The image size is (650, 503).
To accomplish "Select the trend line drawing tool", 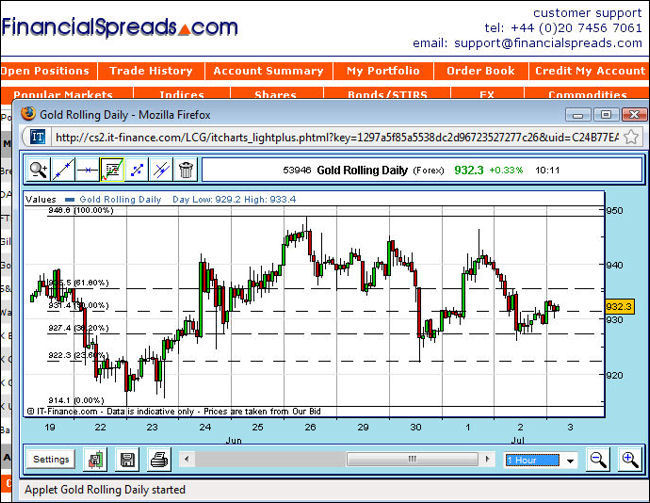I will 63,170.
